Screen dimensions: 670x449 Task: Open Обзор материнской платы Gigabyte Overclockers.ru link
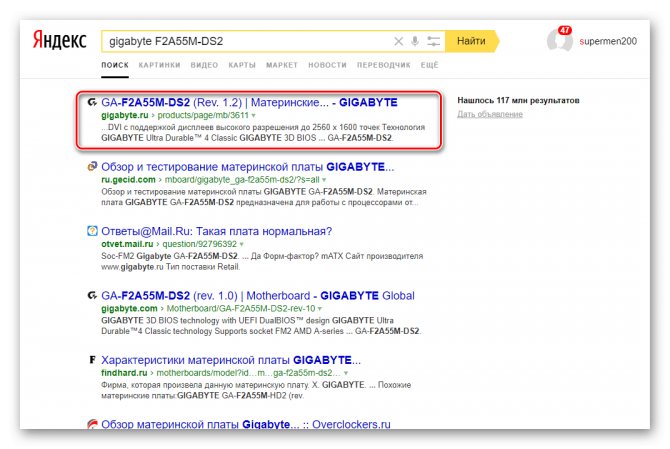246,424
